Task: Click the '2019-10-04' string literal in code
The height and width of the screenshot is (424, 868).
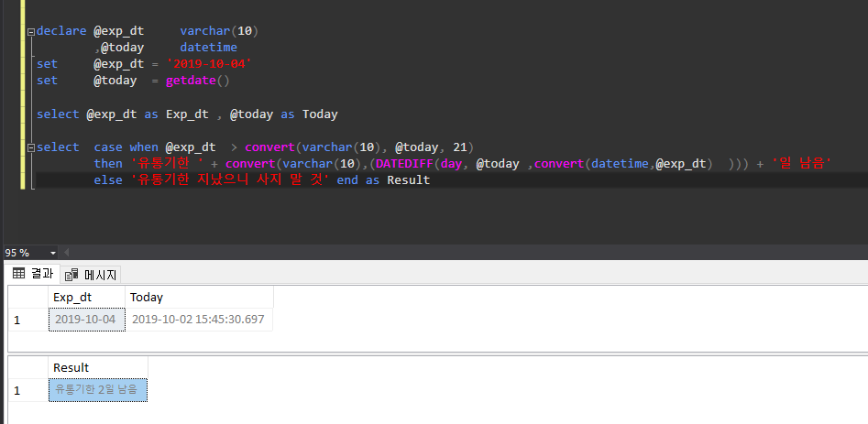Action: coord(209,64)
